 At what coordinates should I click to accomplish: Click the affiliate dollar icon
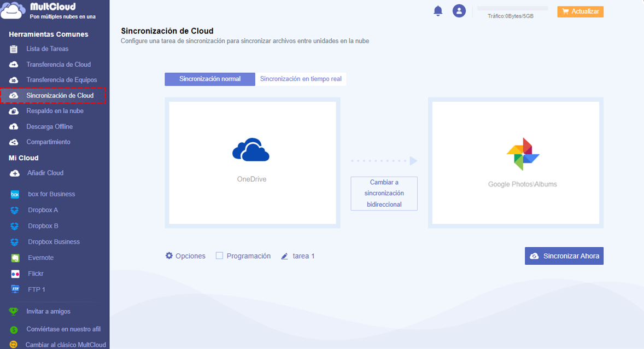click(14, 329)
